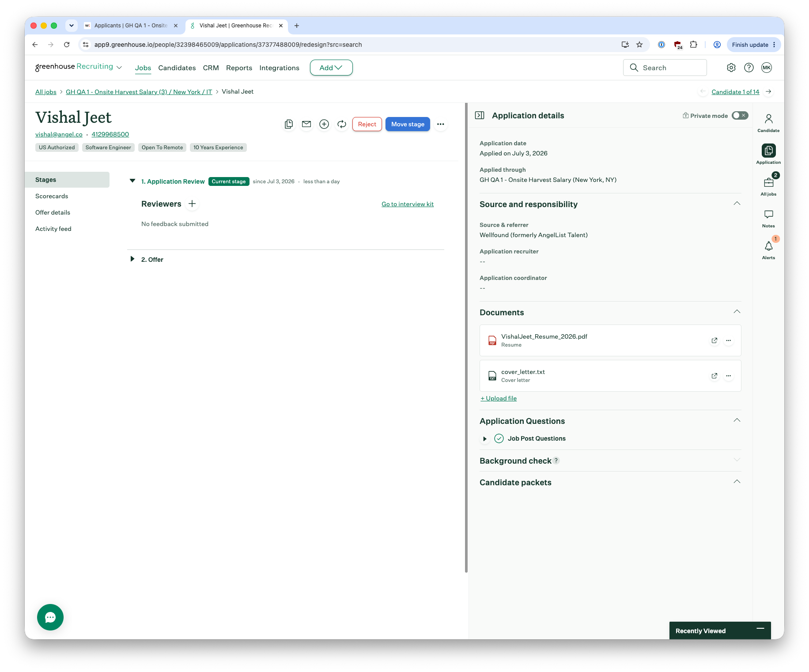Screen dimensions: 809x672
Task: Click phone number 4129968500
Action: pyautogui.click(x=110, y=134)
